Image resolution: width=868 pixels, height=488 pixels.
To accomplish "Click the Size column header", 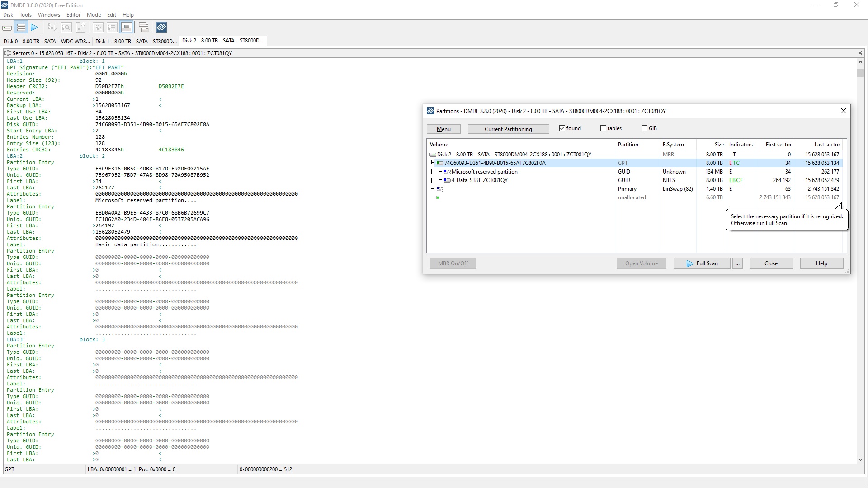I will [x=711, y=145].
